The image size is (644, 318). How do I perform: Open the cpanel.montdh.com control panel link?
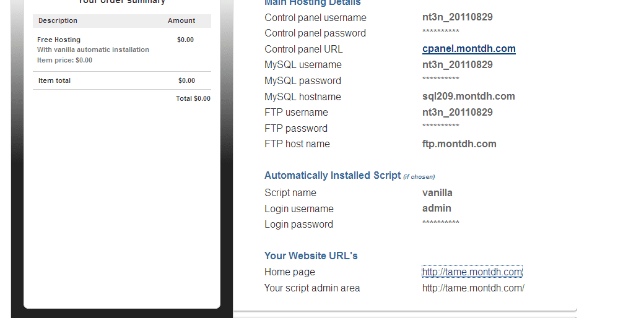click(469, 49)
